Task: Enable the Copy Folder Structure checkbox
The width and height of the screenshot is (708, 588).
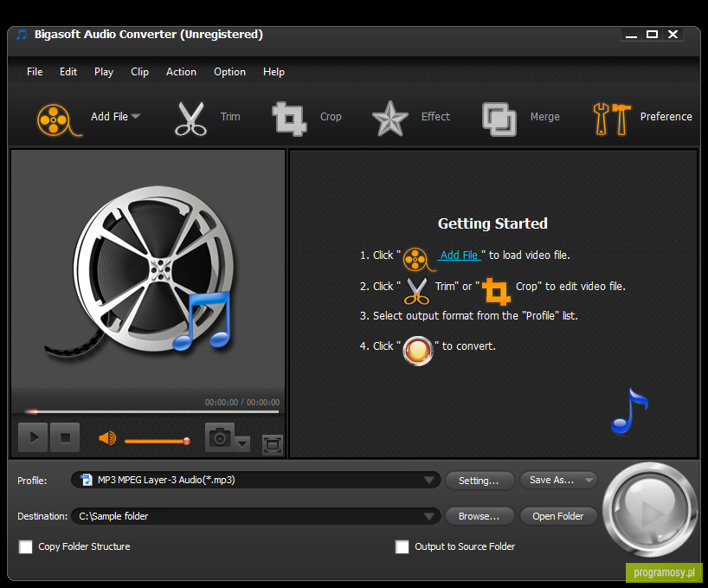Action: pyautogui.click(x=26, y=547)
